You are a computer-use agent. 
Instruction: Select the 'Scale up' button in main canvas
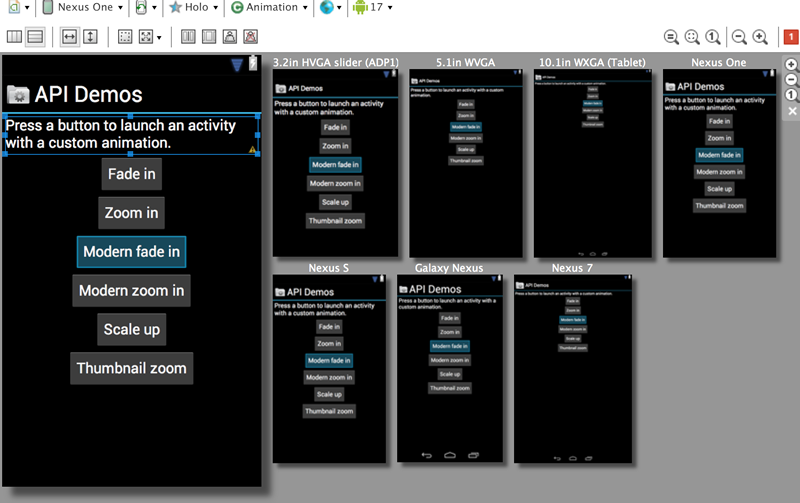pyautogui.click(x=132, y=330)
